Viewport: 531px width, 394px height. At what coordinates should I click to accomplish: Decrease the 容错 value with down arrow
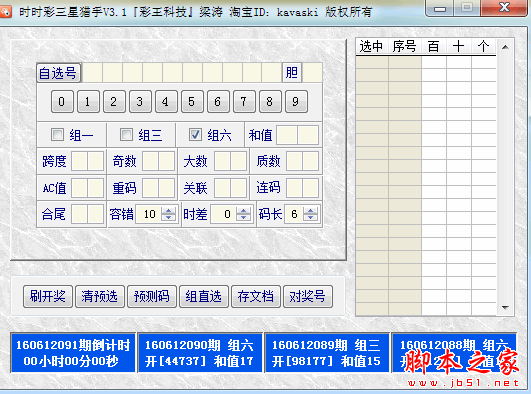coord(169,218)
